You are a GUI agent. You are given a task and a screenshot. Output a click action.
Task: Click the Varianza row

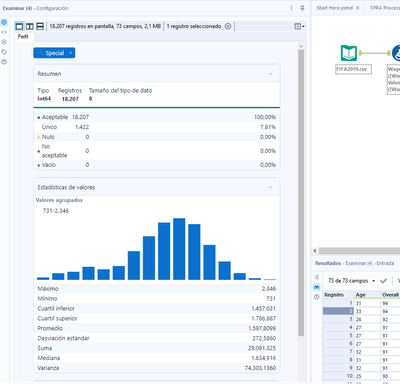click(x=157, y=368)
